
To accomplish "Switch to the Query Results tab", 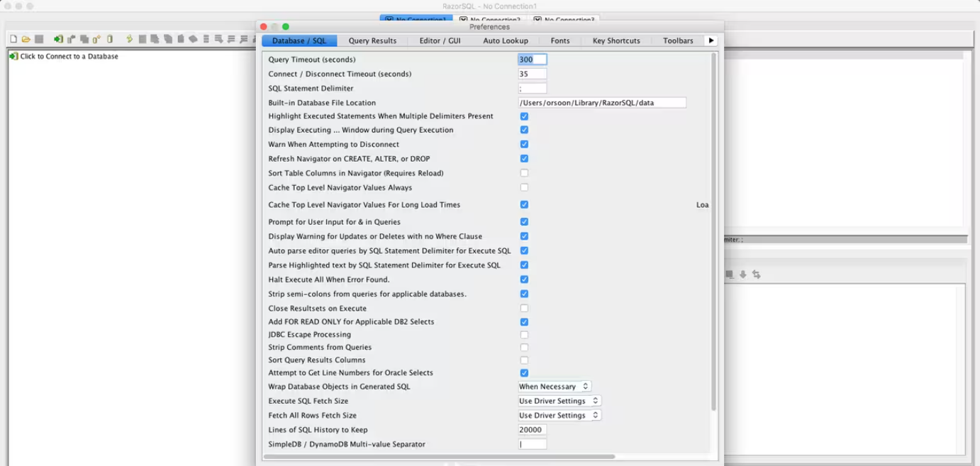I will click(x=372, y=40).
